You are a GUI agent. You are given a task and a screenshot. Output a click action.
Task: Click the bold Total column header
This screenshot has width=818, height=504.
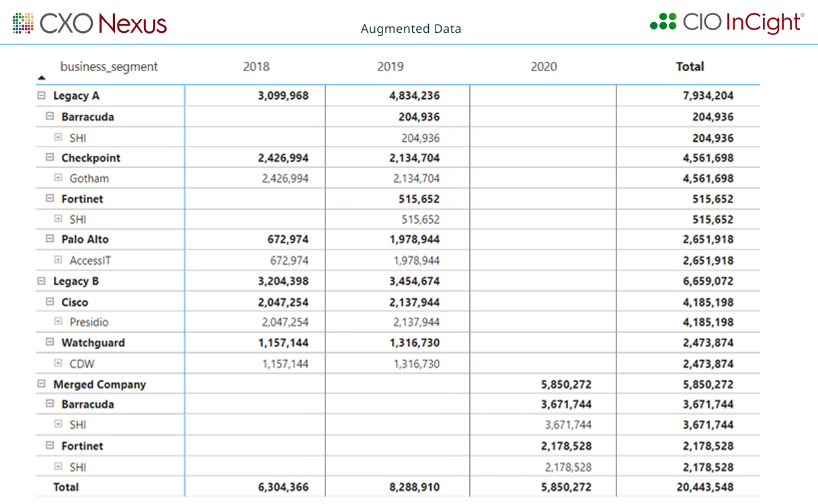(x=690, y=67)
